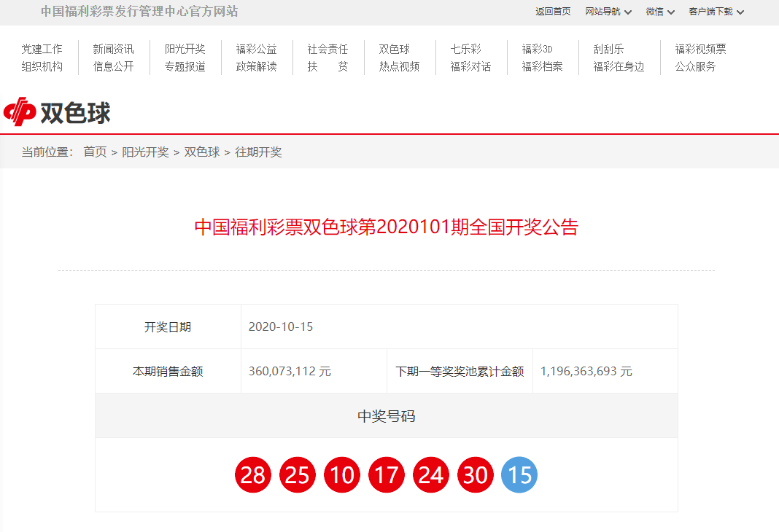The image size is (779, 532).
Task: Open 福彩在身边 menu item
Action: [619, 66]
